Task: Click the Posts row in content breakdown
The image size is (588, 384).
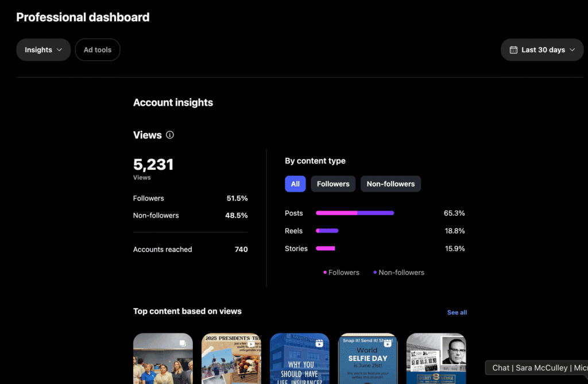Action: coord(293,213)
